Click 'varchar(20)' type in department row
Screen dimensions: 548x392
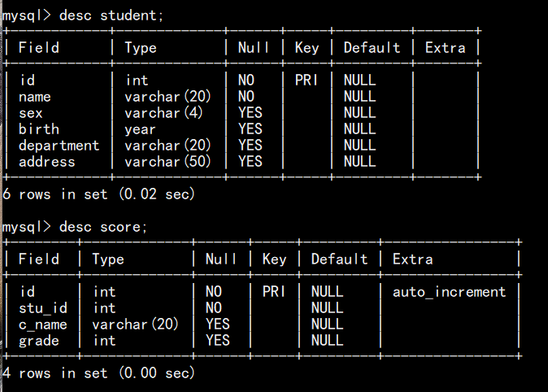point(167,146)
